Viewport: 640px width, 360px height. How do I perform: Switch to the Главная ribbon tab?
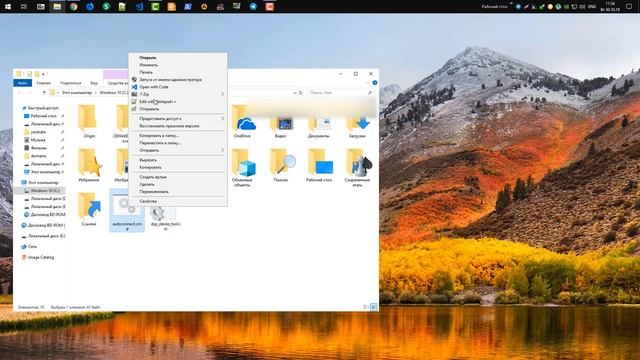click(x=44, y=83)
